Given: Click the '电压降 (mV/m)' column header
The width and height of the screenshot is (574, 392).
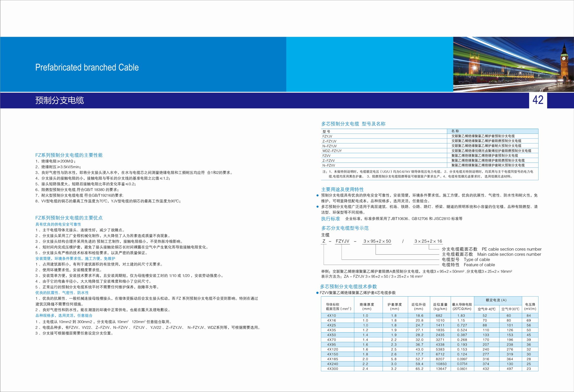Looking at the screenshot, I should coord(530,306).
